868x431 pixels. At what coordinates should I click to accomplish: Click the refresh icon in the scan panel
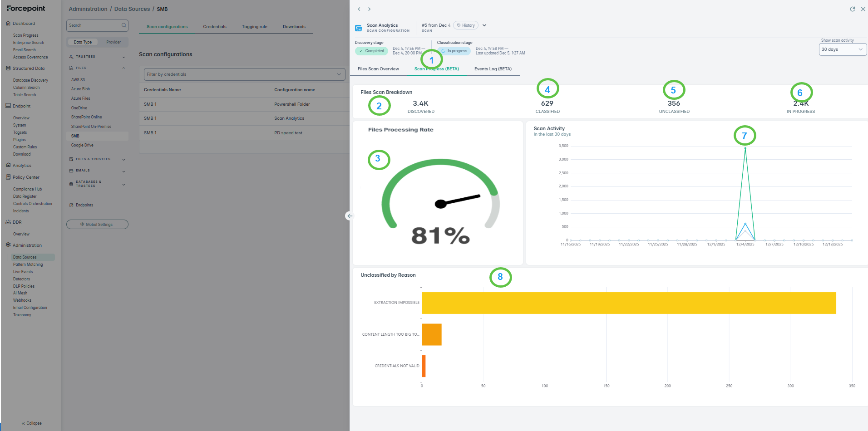point(852,9)
